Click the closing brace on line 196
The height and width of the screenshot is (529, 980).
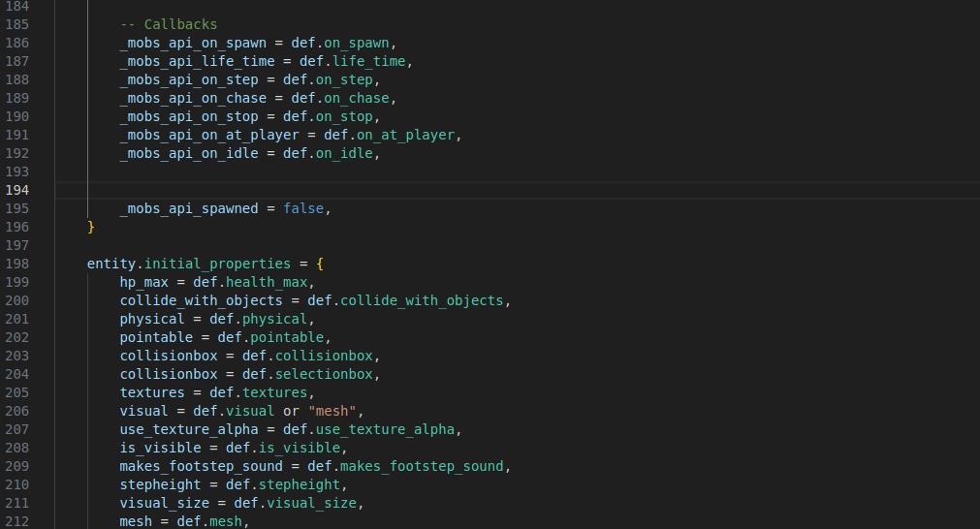click(x=91, y=227)
